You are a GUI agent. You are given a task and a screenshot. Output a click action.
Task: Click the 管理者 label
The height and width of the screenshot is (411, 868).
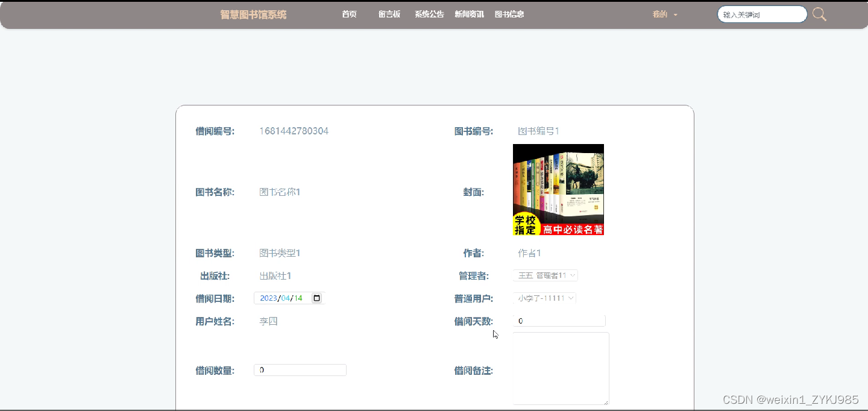(x=474, y=276)
